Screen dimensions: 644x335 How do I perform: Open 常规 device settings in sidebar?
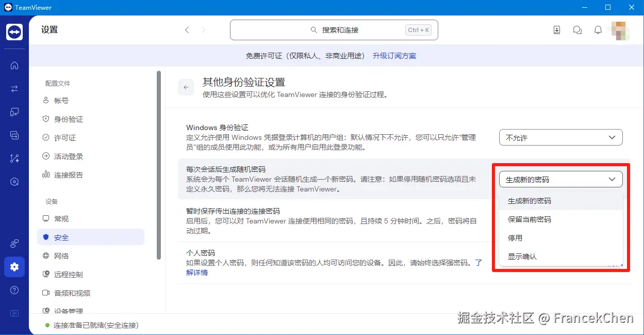click(91, 219)
